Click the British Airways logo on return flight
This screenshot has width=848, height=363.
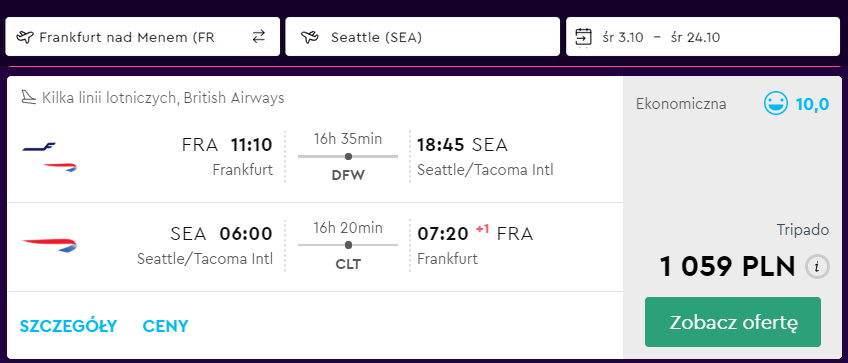[50, 245]
